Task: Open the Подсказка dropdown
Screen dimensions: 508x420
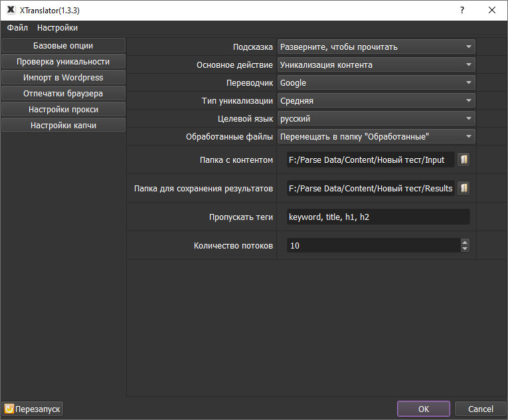Action: click(376, 47)
